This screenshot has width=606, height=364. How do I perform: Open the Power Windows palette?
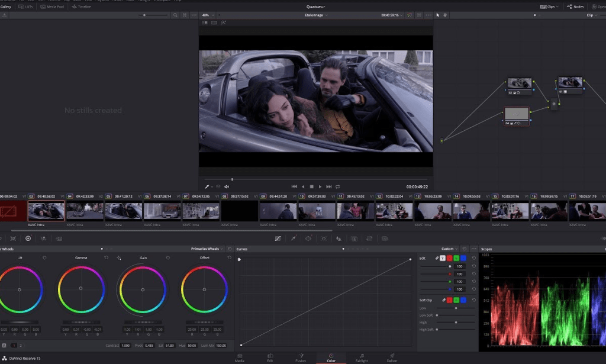tap(308, 239)
